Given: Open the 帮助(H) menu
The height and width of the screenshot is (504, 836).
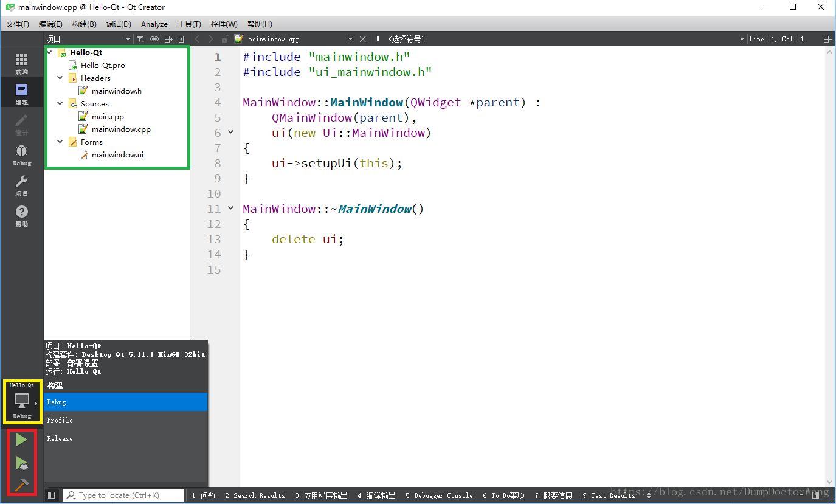Looking at the screenshot, I should (260, 24).
